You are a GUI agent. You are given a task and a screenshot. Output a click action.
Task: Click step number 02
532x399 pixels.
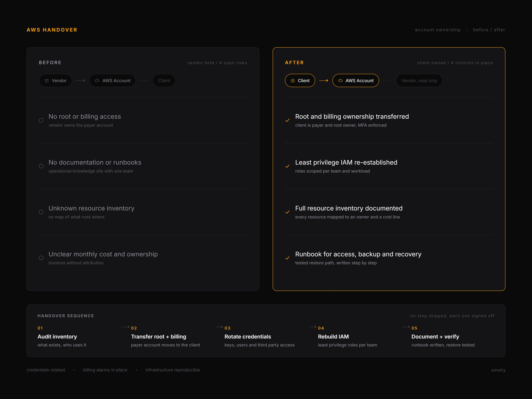coord(134,328)
